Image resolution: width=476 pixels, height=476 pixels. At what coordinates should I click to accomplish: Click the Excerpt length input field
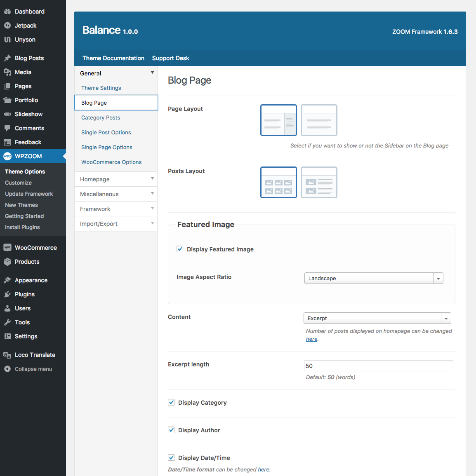(379, 366)
